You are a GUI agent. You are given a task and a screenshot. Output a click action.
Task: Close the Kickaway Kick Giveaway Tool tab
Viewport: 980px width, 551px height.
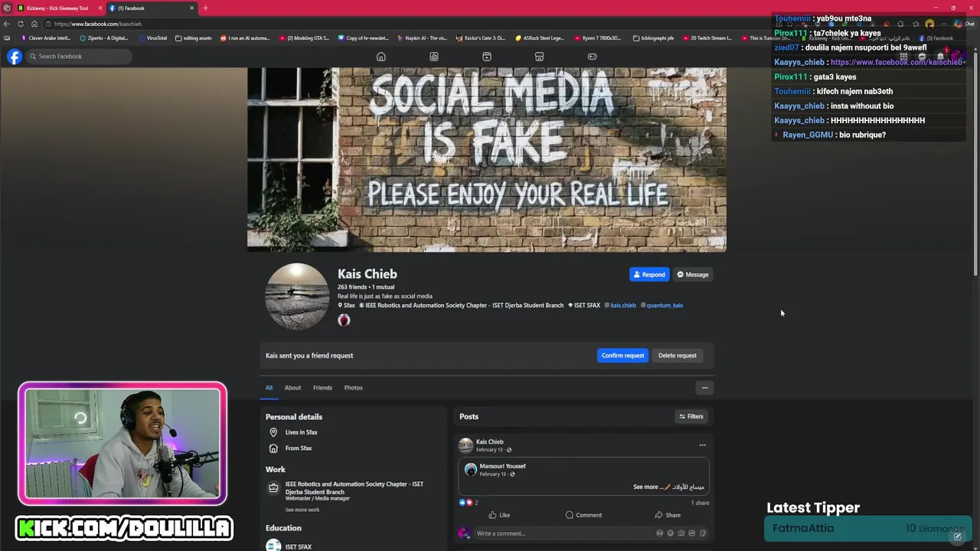(x=100, y=8)
